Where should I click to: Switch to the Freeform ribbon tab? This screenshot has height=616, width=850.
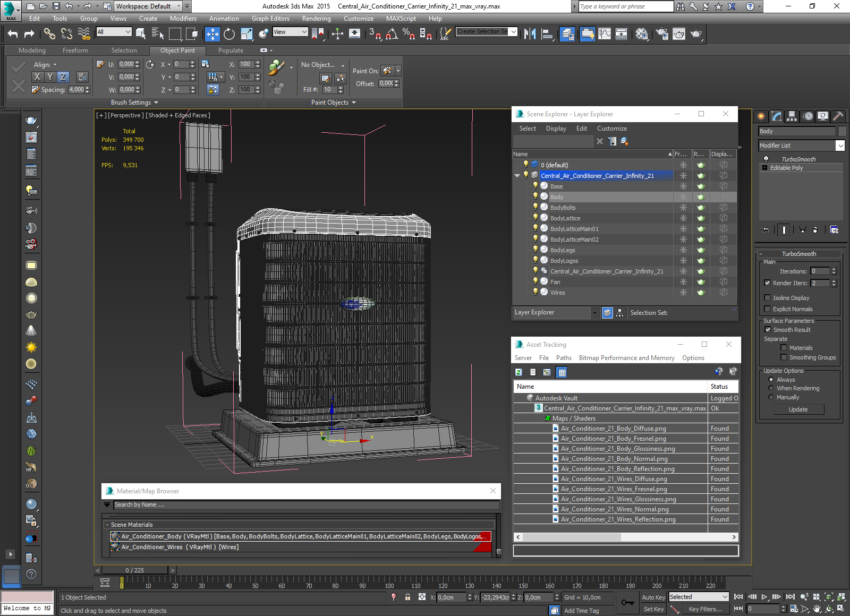pos(75,50)
